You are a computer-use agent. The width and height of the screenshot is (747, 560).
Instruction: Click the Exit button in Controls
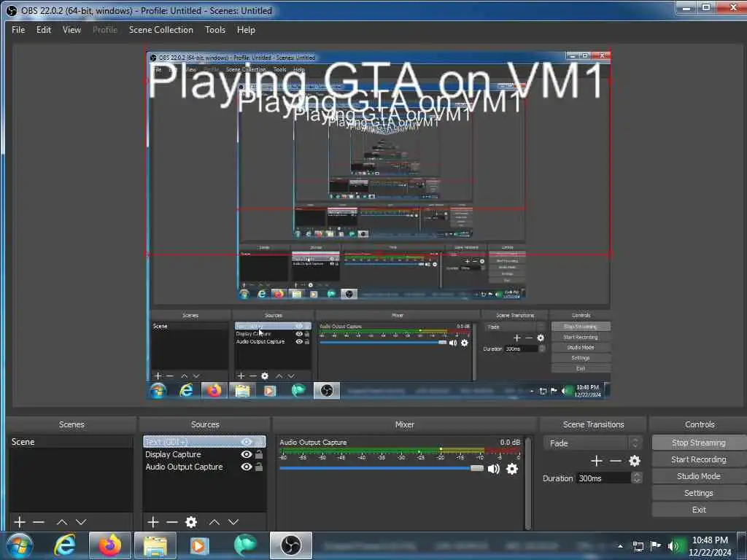698,510
